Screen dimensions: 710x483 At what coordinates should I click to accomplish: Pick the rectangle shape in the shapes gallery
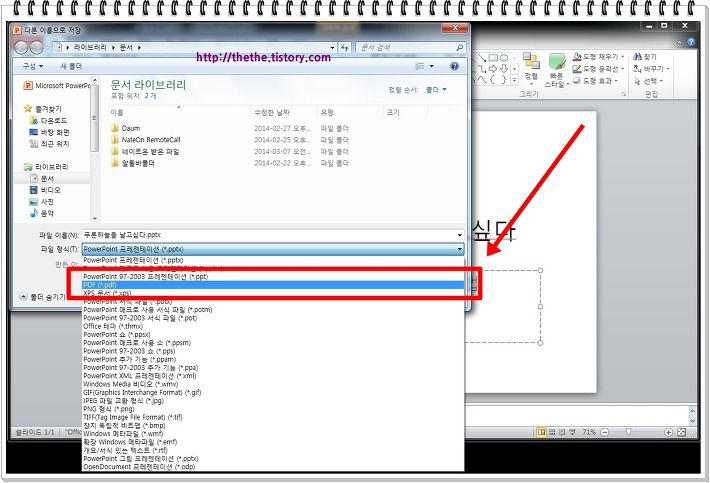[493, 58]
